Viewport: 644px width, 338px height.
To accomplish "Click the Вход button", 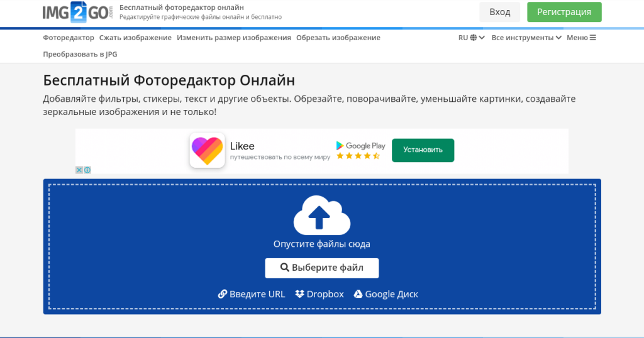I will (500, 12).
